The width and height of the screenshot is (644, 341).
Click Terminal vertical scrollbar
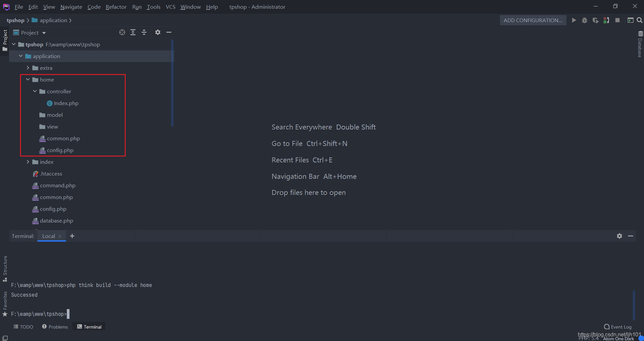pyautogui.click(x=634, y=305)
